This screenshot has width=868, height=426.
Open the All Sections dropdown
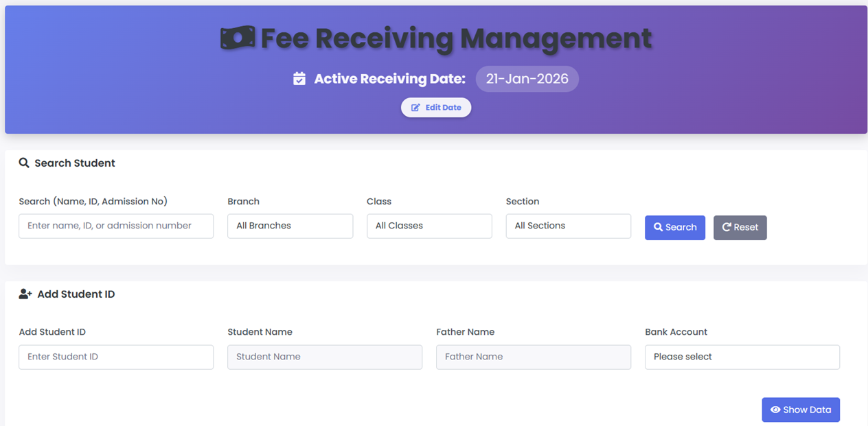click(568, 226)
